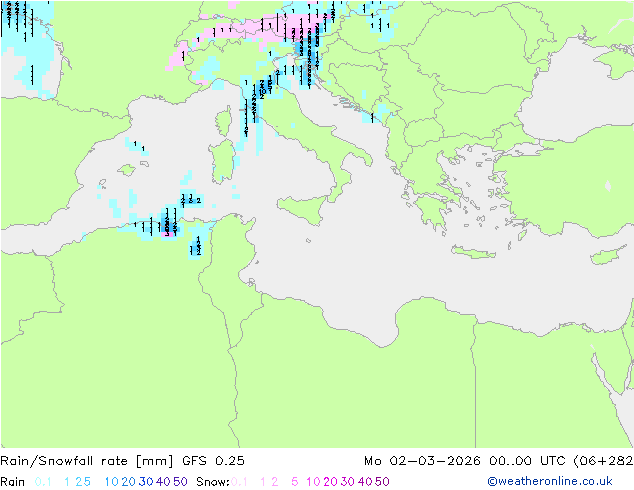Click the rain legend value 10
The image size is (634, 490).
(112, 482)
